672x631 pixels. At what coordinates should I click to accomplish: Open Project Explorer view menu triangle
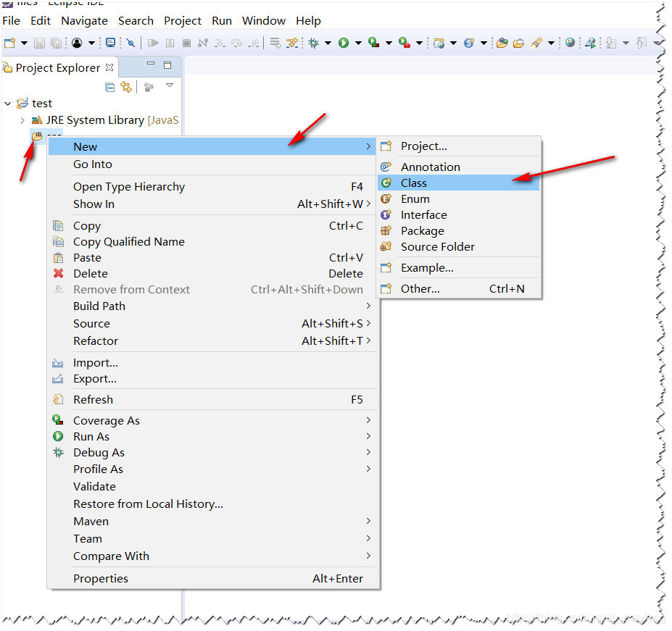(x=170, y=85)
